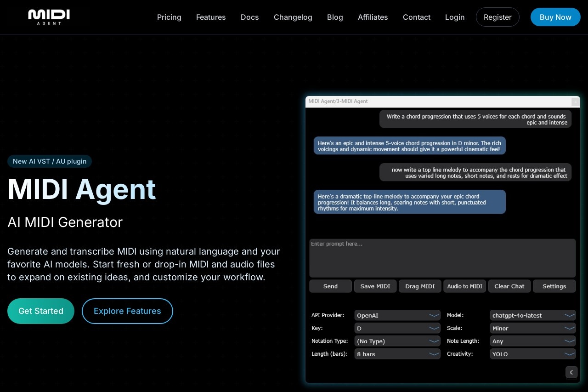
Task: Go to the Features menu item
Action: (211, 17)
